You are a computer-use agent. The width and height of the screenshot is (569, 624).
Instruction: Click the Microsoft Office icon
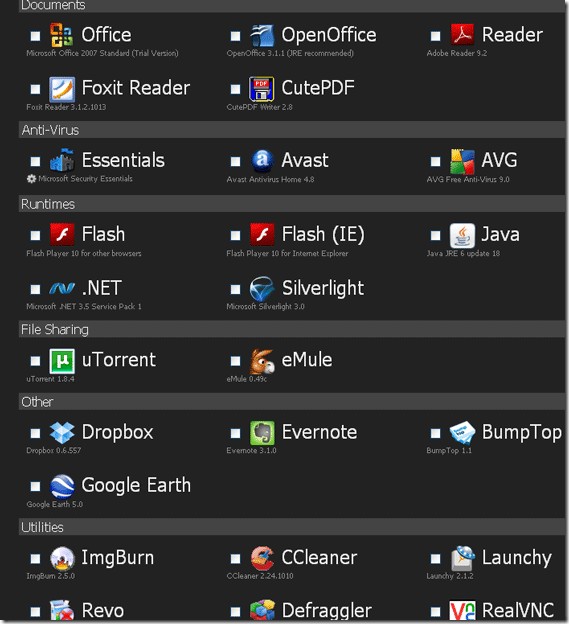(x=62, y=35)
